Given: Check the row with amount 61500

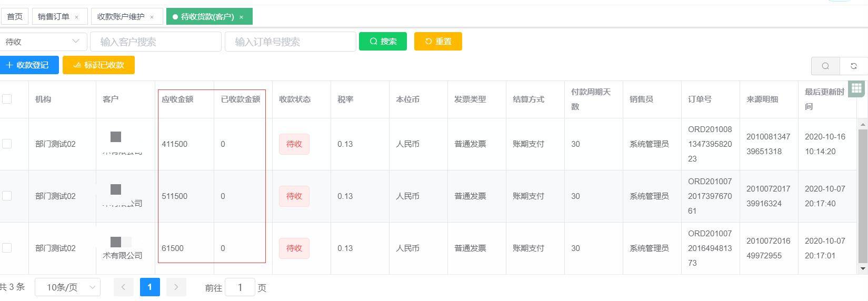Looking at the screenshot, I should (x=7, y=248).
